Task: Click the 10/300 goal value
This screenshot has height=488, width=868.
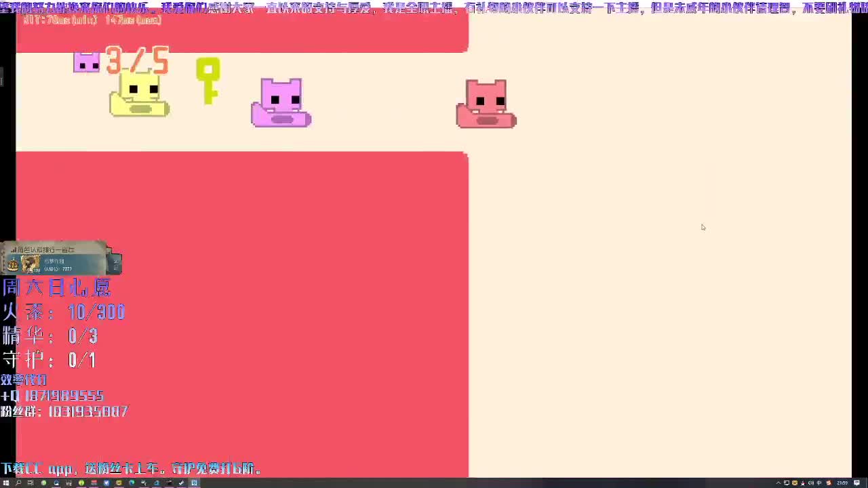Action: coord(96,312)
